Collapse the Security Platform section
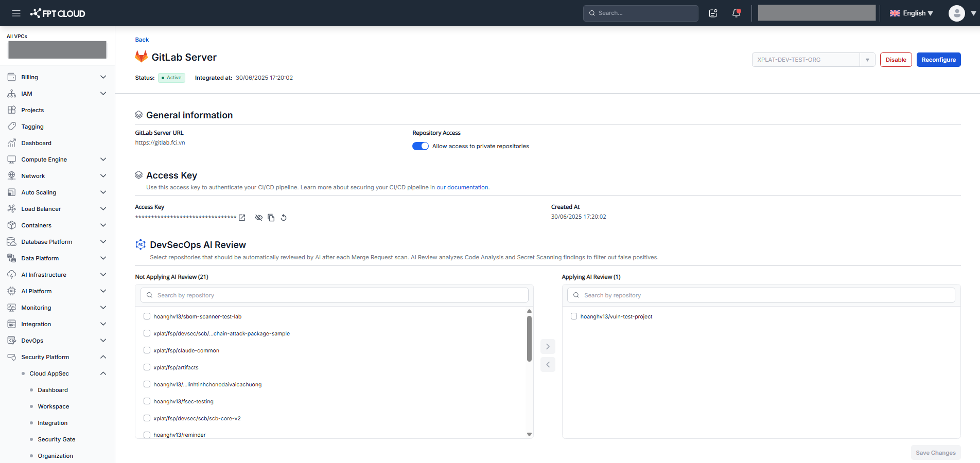 tap(103, 357)
